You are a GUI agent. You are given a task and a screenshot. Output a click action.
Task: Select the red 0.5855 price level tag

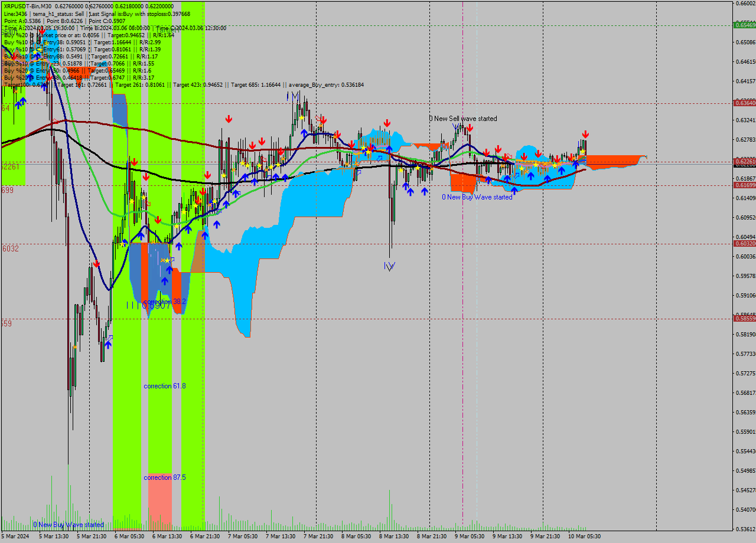click(744, 318)
